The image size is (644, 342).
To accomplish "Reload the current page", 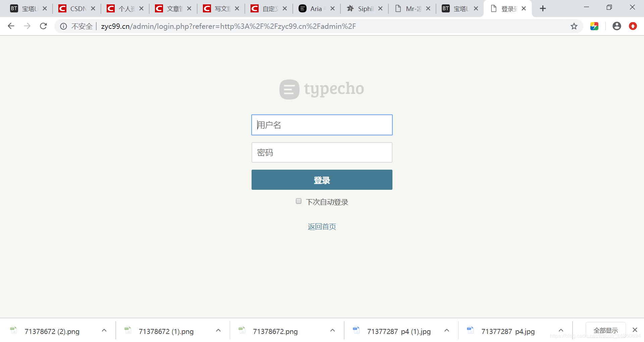I will (43, 26).
